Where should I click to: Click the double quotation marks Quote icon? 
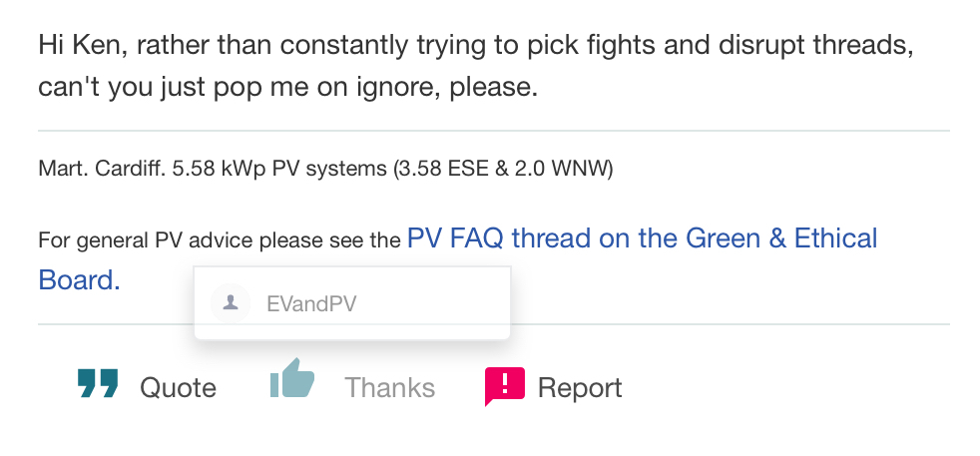click(x=98, y=383)
